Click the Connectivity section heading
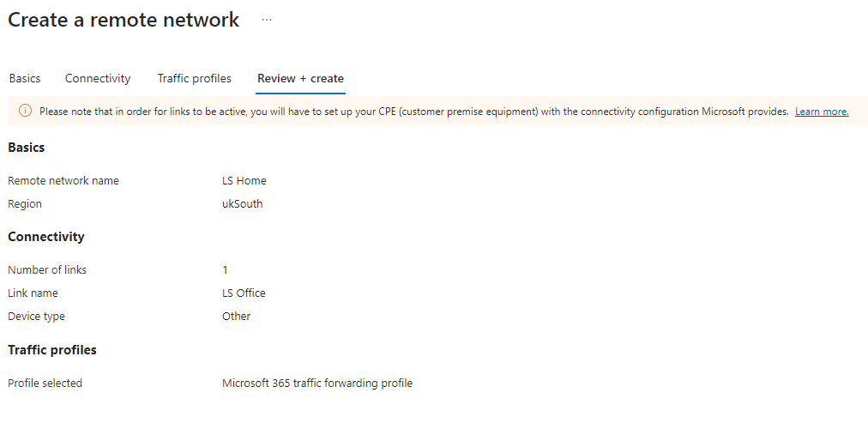This screenshot has height=429, width=868. coord(46,237)
